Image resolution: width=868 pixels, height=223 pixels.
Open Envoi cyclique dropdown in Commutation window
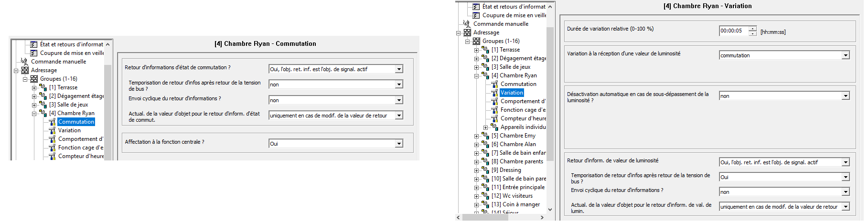click(x=399, y=100)
